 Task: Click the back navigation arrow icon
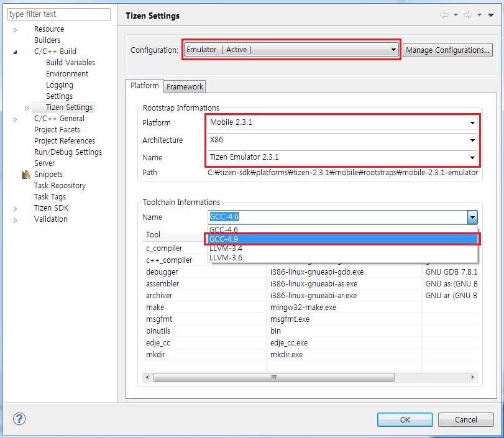(x=444, y=15)
